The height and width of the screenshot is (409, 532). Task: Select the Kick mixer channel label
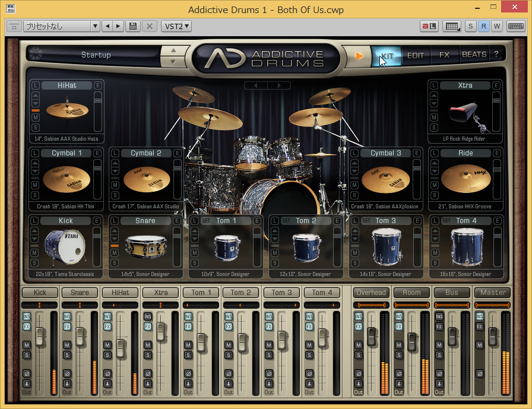point(40,292)
